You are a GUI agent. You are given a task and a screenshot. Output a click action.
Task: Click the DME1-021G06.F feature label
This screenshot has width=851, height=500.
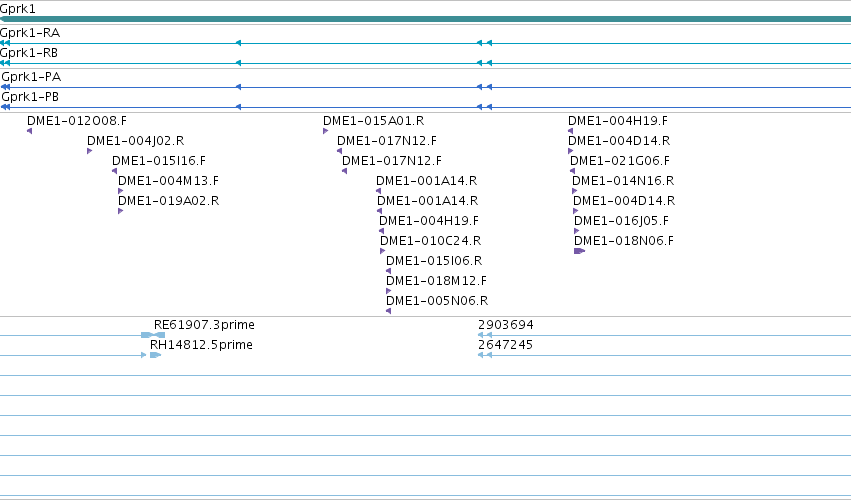coord(620,161)
